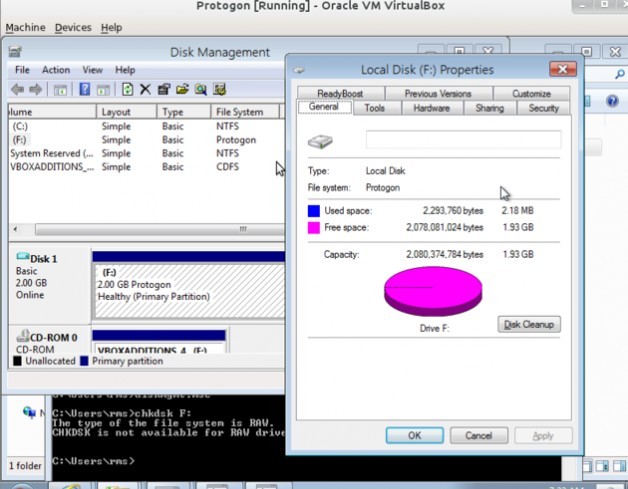Open the Help menu in Disk Management
The width and height of the screenshot is (628, 489).
(x=125, y=70)
